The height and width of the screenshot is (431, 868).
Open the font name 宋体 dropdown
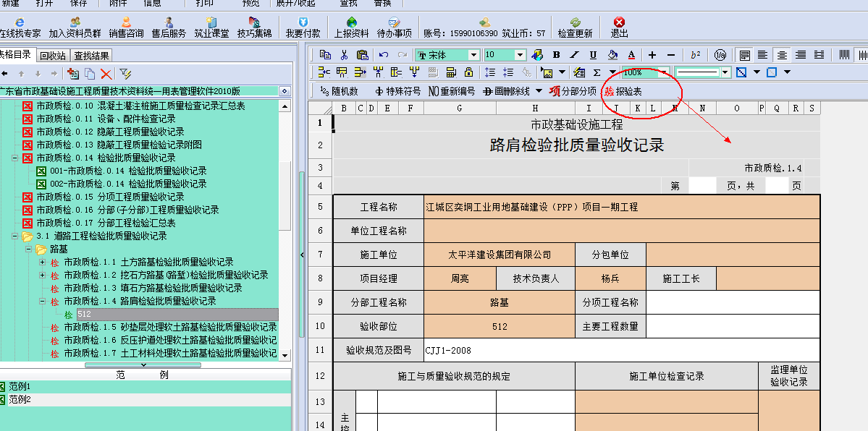[473, 55]
